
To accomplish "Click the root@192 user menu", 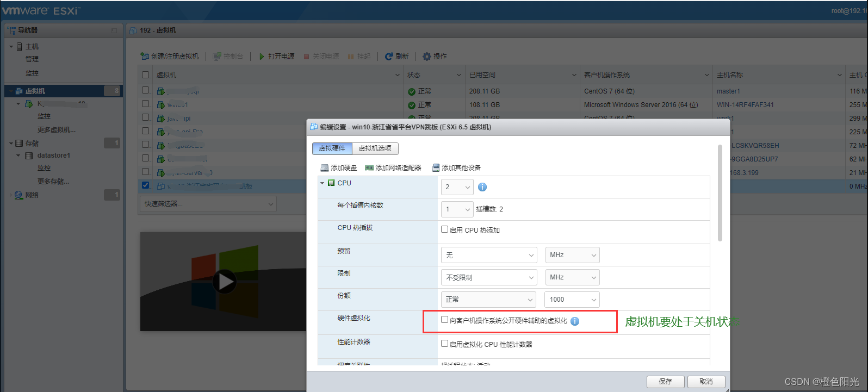I will pyautogui.click(x=849, y=11).
